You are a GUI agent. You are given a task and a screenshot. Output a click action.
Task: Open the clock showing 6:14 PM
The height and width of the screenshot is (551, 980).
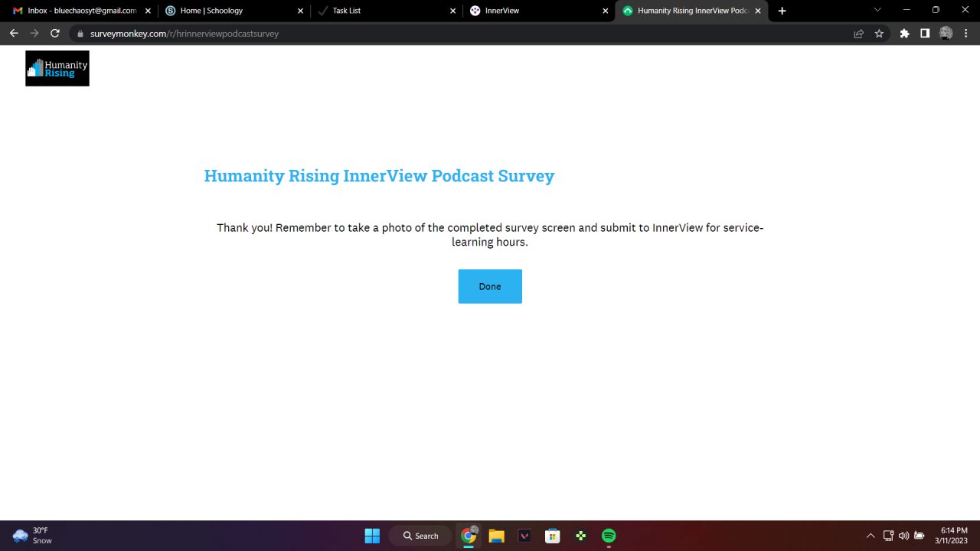pos(952,536)
